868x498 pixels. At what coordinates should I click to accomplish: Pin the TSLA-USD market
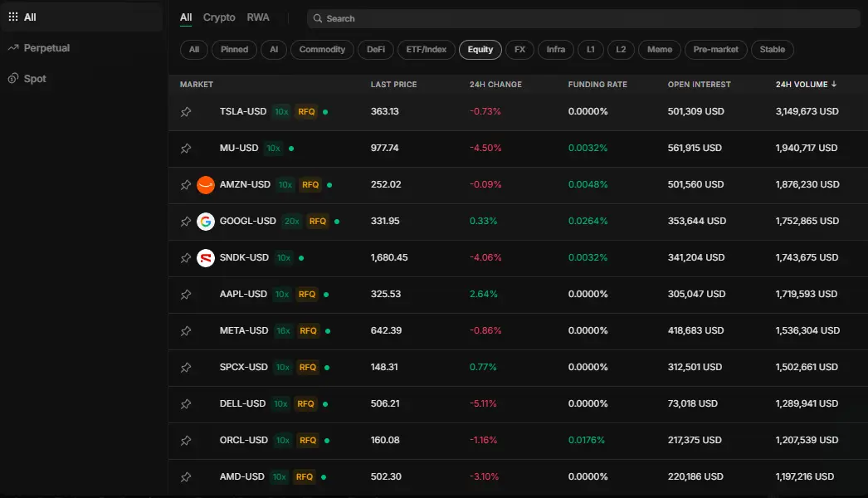(x=186, y=112)
